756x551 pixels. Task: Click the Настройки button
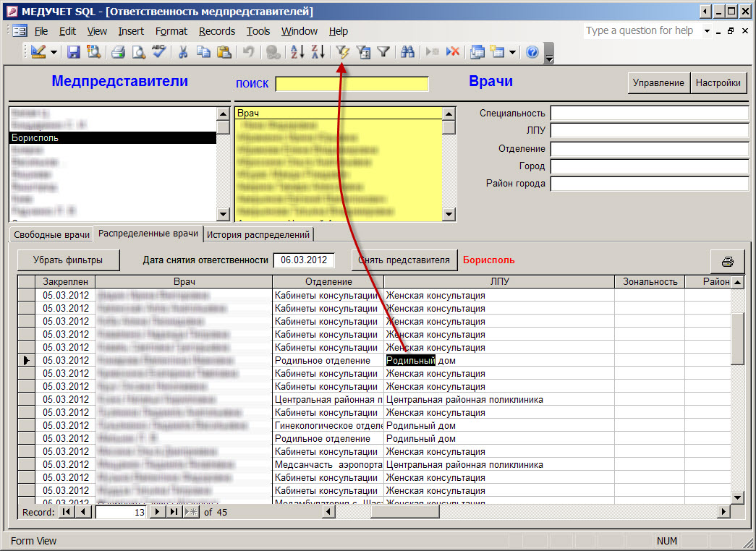pos(718,83)
